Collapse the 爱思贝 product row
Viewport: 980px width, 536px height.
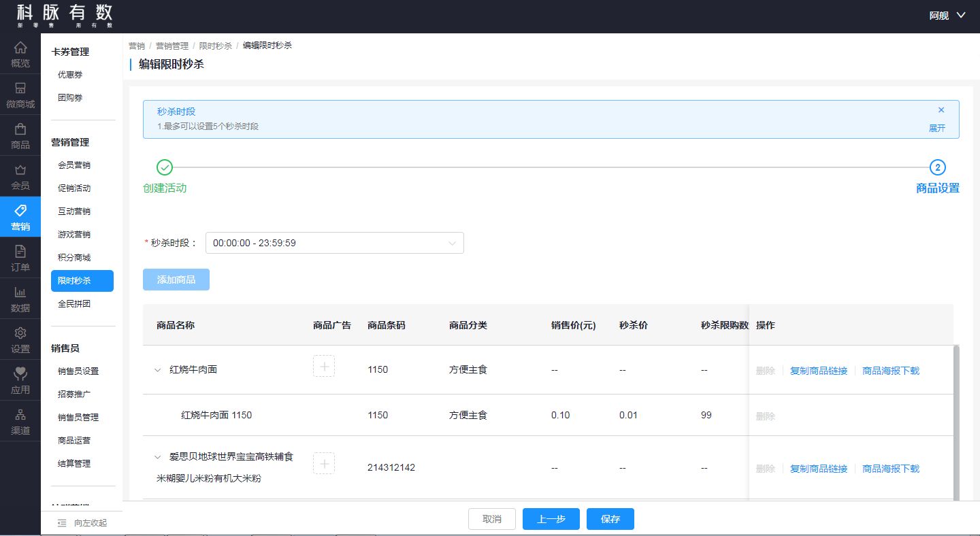pyautogui.click(x=158, y=457)
